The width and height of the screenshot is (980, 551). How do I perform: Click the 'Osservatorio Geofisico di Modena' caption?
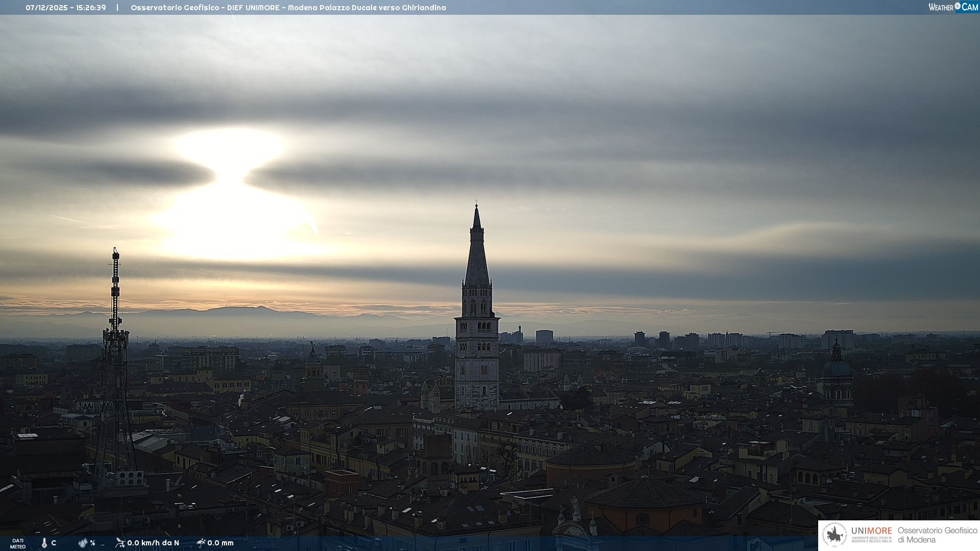coord(937,535)
